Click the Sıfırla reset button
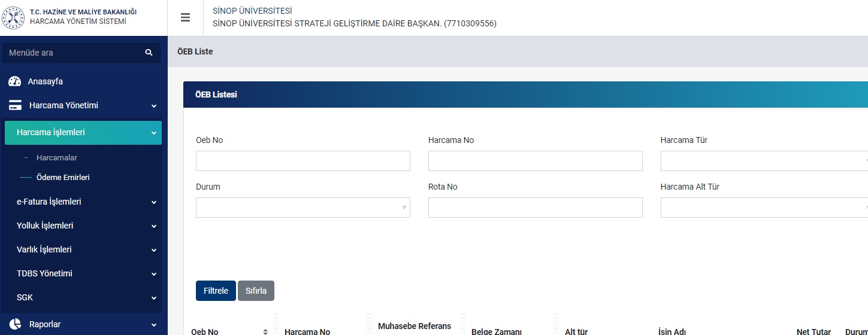 pos(256,291)
